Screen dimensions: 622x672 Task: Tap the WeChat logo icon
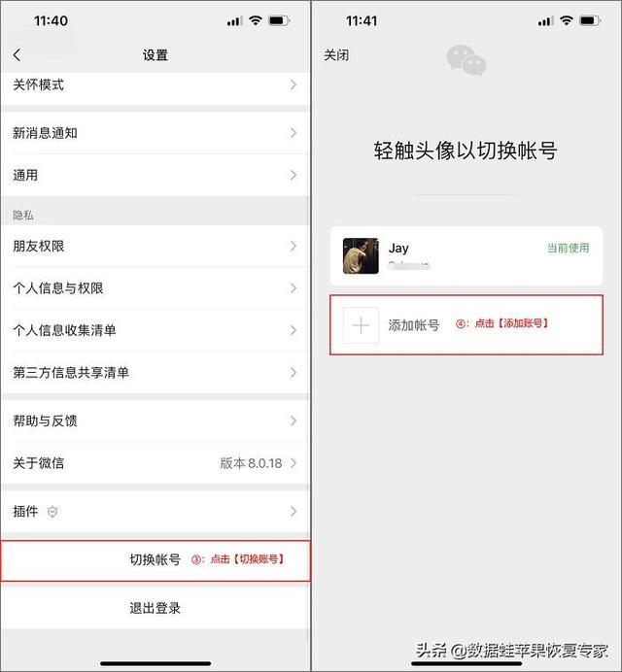pyautogui.click(x=466, y=60)
